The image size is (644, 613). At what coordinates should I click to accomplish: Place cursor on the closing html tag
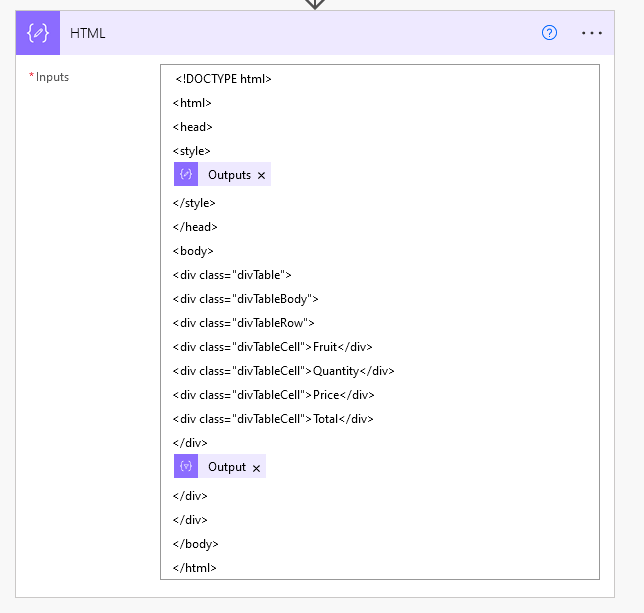pos(195,568)
